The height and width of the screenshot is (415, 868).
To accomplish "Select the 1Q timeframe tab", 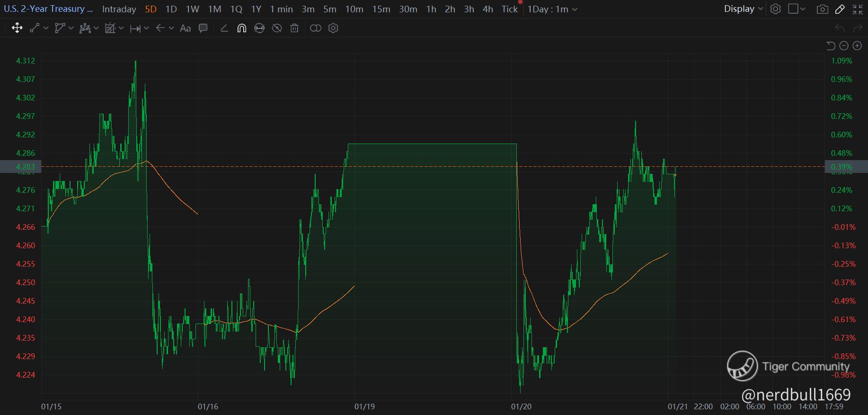I will [236, 9].
